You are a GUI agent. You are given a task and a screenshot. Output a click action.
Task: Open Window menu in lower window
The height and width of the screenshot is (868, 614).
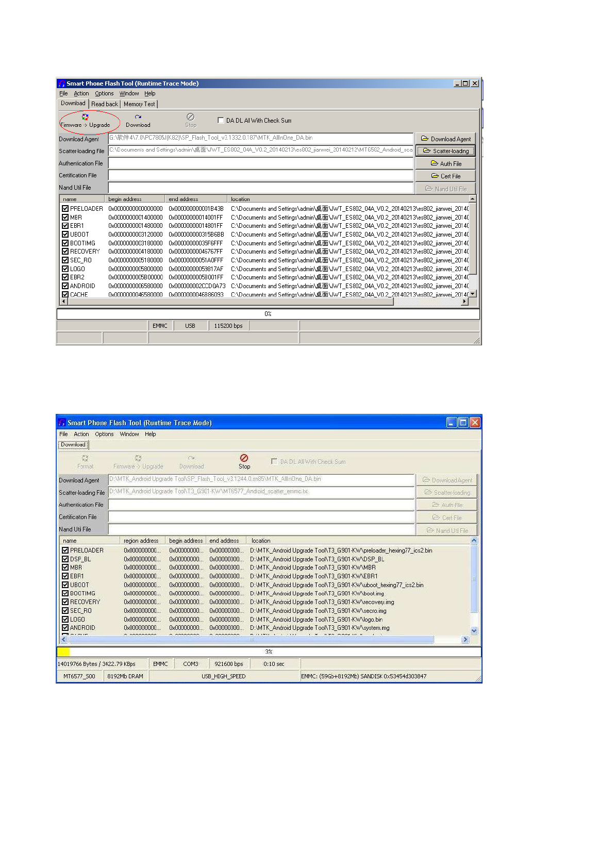tap(129, 434)
